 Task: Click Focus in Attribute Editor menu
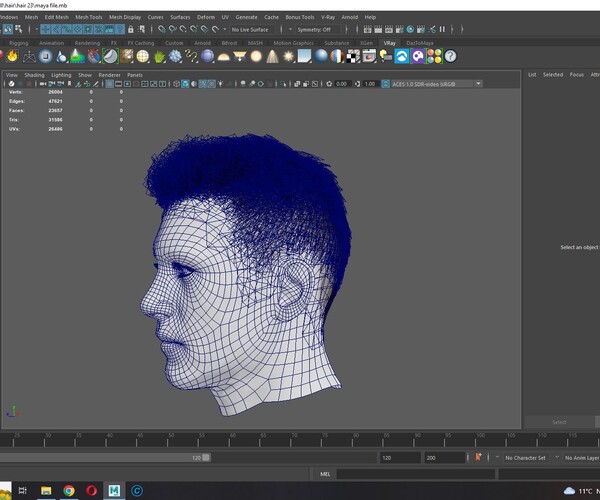577,75
